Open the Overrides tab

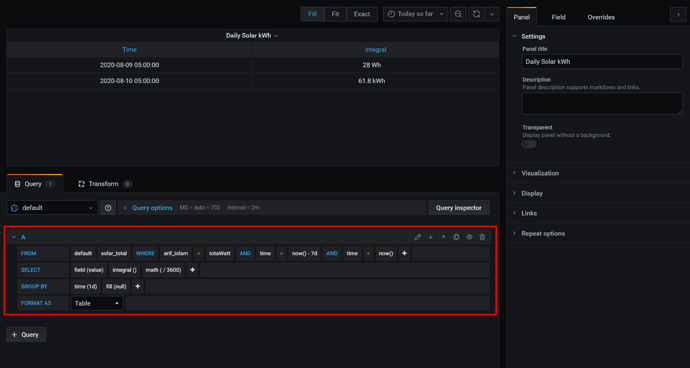tap(601, 17)
